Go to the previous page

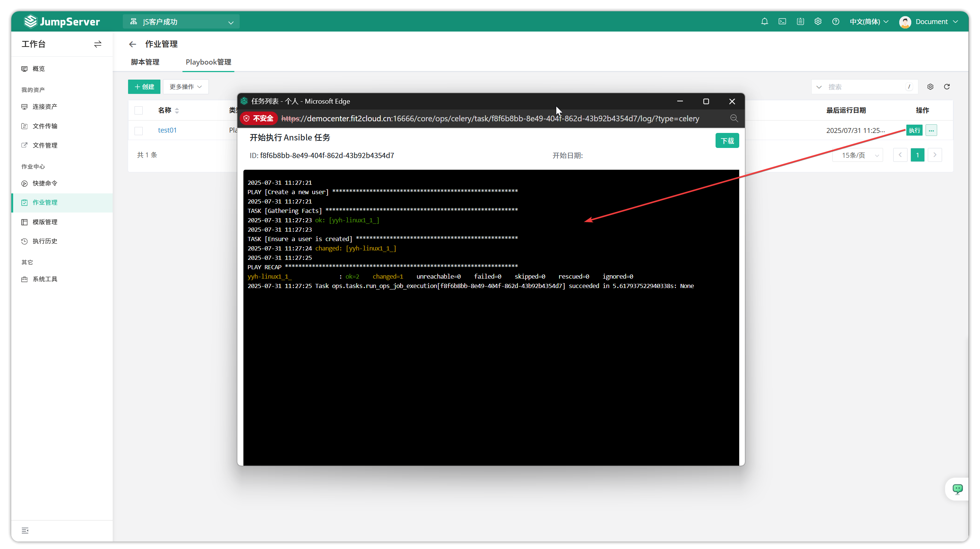pyautogui.click(x=900, y=155)
